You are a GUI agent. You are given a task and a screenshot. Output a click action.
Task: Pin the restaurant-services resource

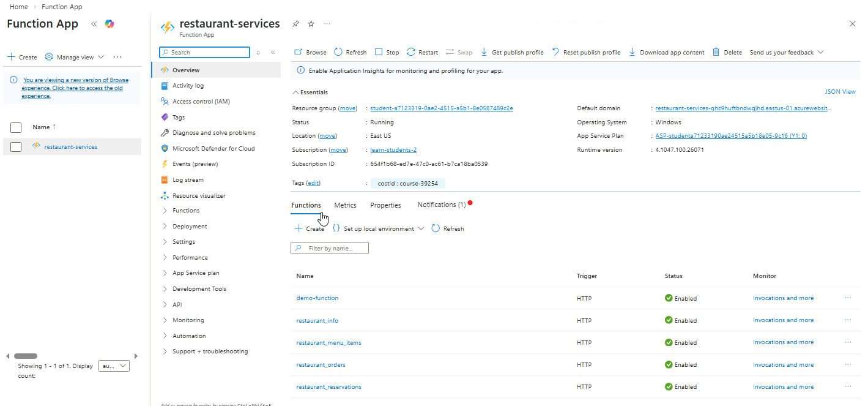(295, 24)
